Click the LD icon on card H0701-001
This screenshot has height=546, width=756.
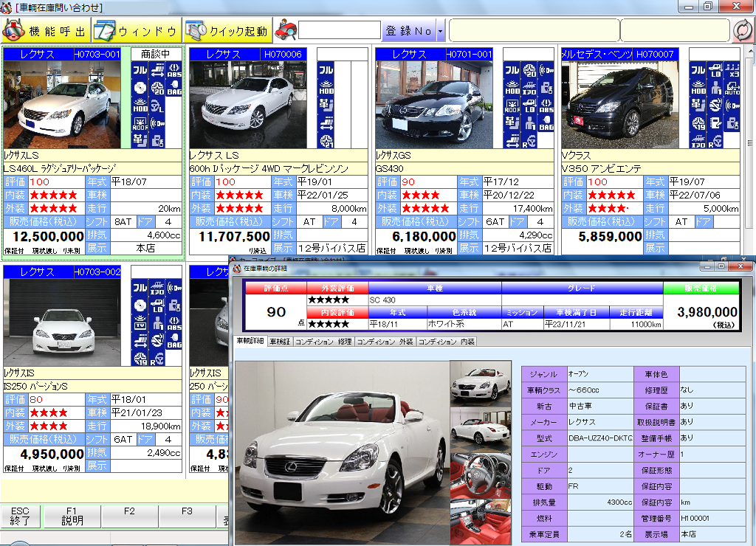(529, 105)
